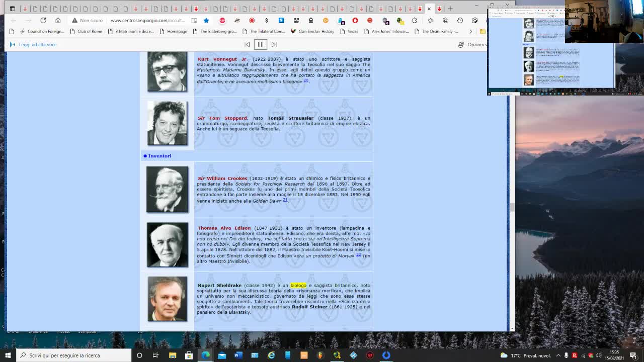Click the QR code extension icon
This screenshot has width=644, height=362.
(296, 20)
